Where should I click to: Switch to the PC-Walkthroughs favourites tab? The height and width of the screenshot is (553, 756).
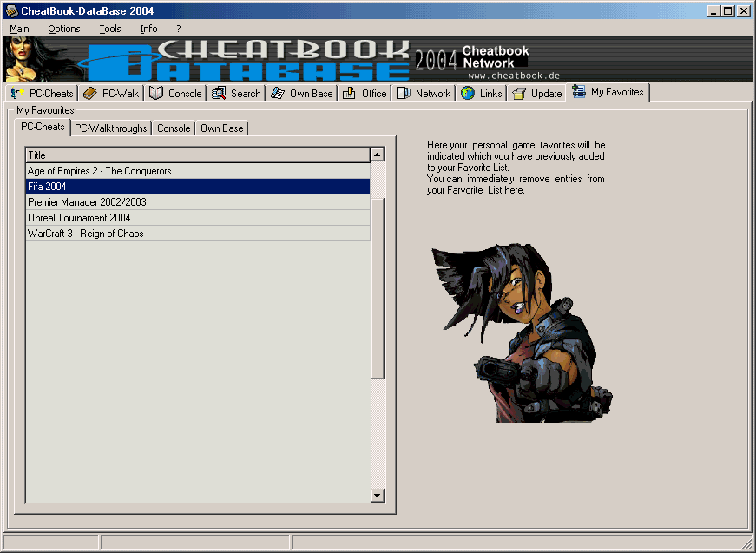point(111,128)
